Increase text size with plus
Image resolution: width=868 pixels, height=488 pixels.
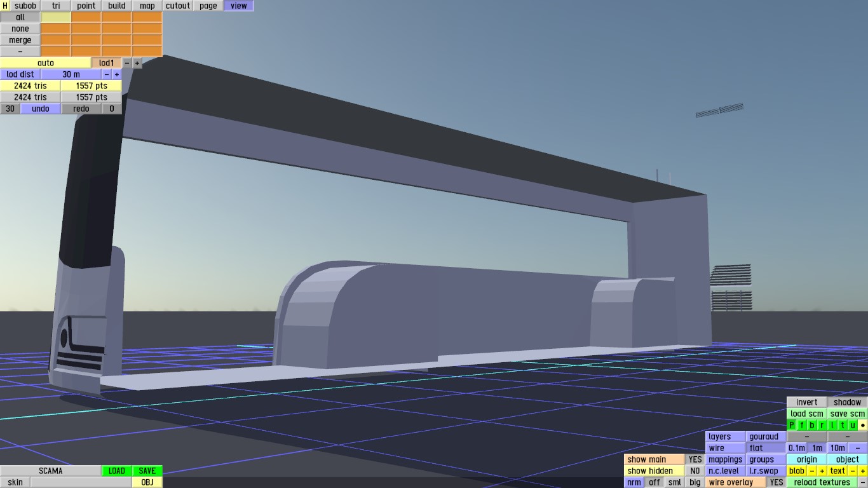(x=863, y=471)
